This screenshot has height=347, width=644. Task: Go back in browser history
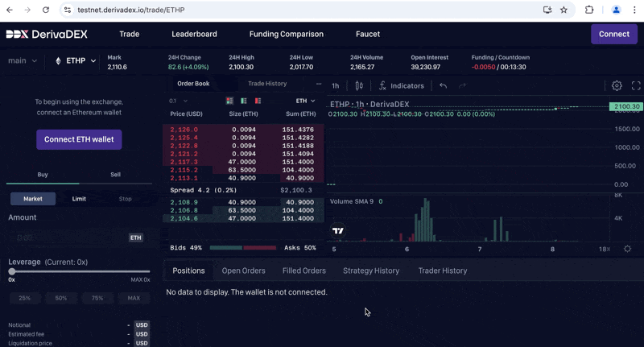(10, 10)
